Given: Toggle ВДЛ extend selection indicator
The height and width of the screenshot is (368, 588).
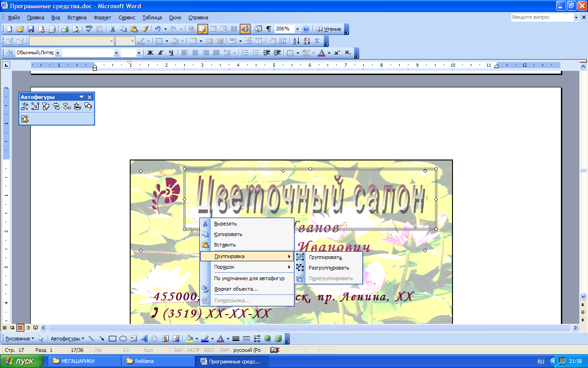Looking at the screenshot, I should point(209,350).
